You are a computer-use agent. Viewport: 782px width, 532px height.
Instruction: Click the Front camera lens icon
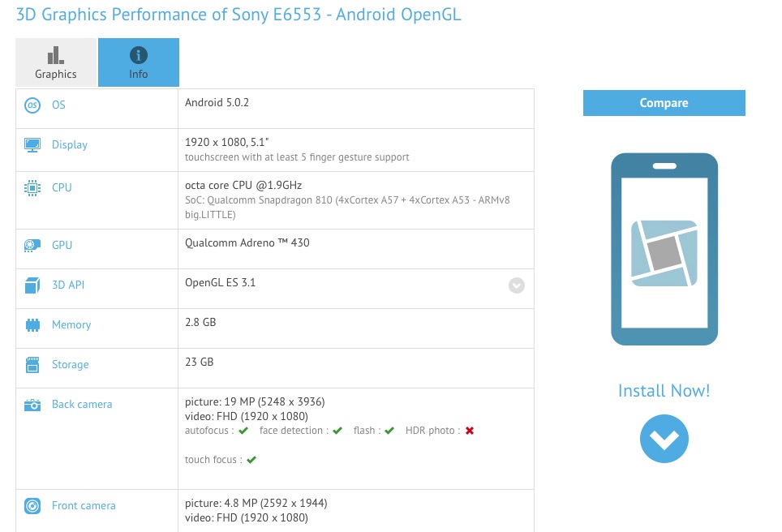click(x=32, y=506)
